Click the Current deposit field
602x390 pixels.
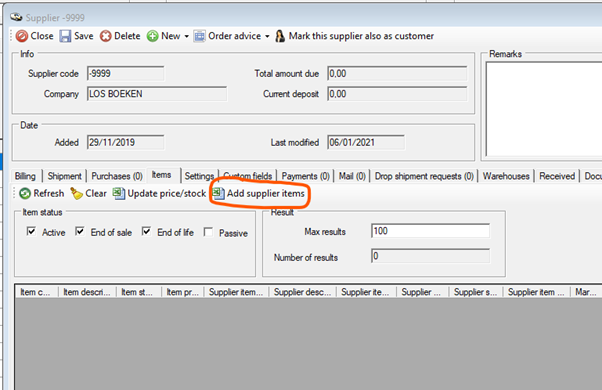(x=397, y=94)
